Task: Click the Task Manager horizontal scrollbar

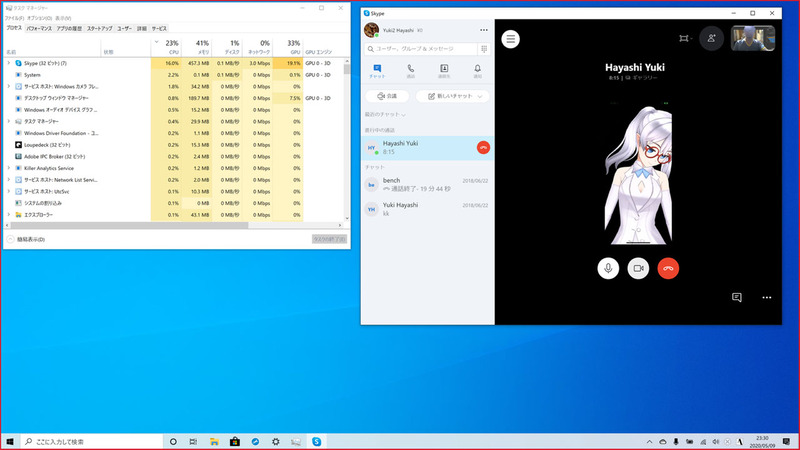Action: pyautogui.click(x=129, y=225)
